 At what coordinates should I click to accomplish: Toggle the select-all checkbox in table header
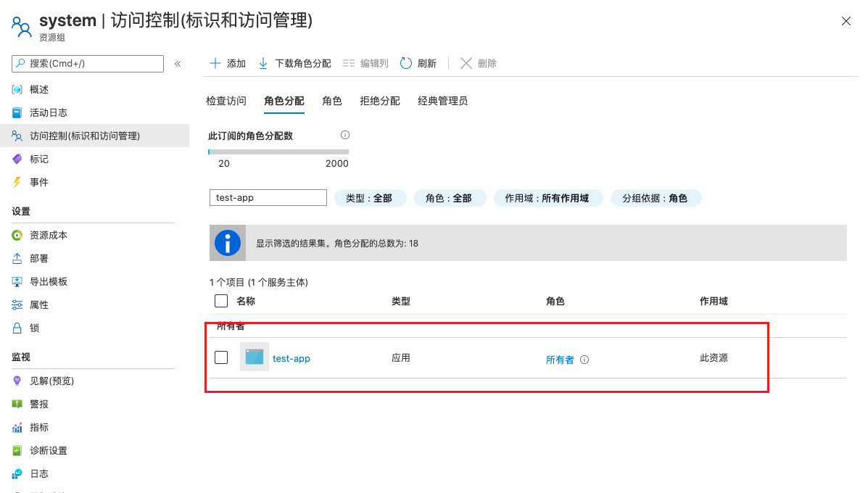[x=222, y=301]
